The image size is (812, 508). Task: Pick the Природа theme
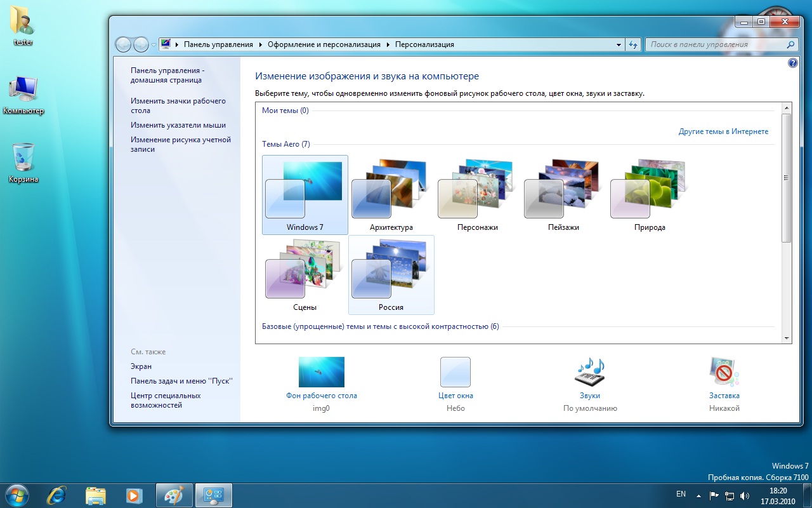coord(650,195)
